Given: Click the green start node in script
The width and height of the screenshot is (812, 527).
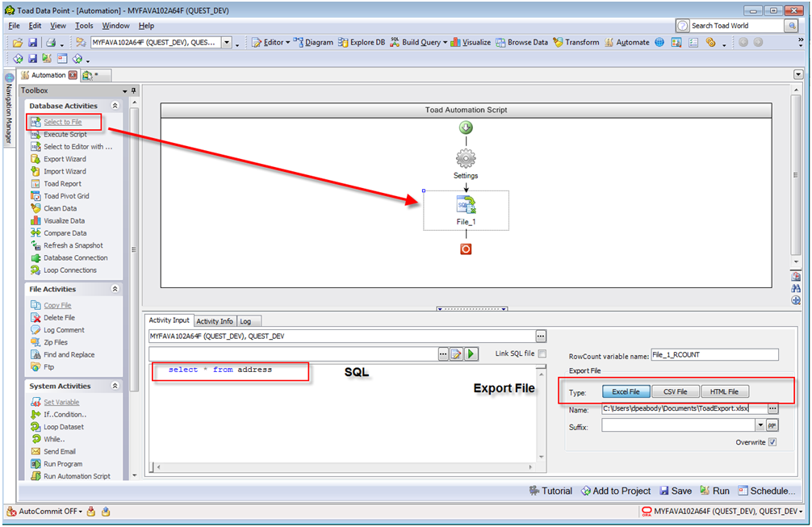Looking at the screenshot, I should point(466,128).
